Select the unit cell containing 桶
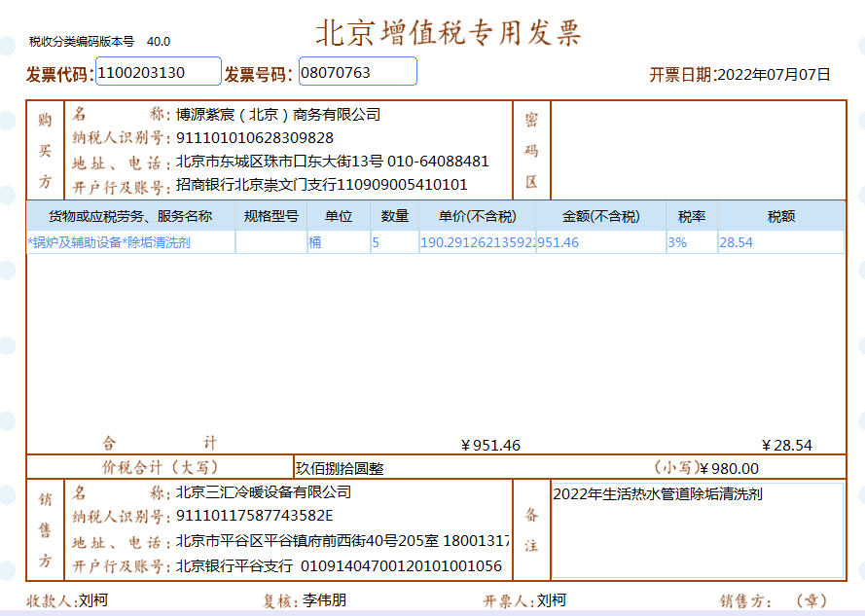865x616 pixels. tap(338, 242)
